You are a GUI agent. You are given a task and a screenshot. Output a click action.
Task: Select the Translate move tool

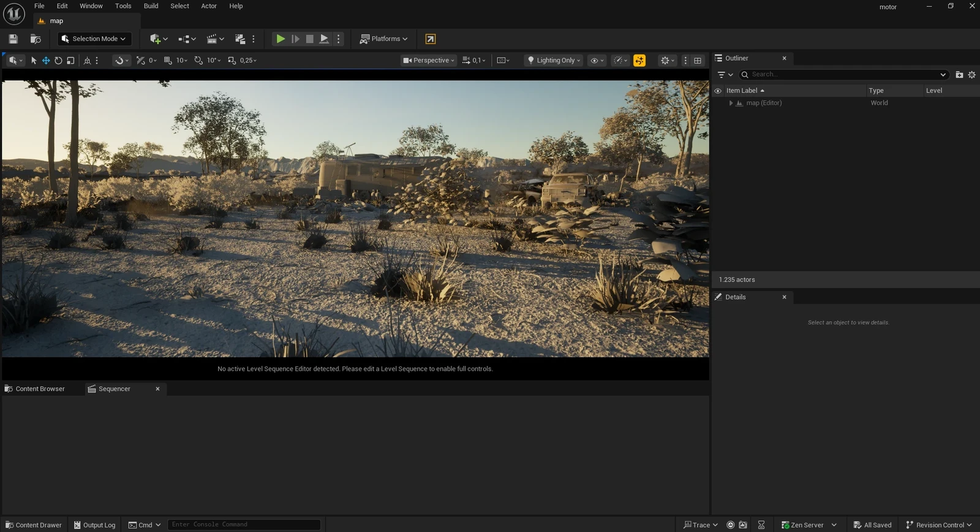click(x=46, y=60)
